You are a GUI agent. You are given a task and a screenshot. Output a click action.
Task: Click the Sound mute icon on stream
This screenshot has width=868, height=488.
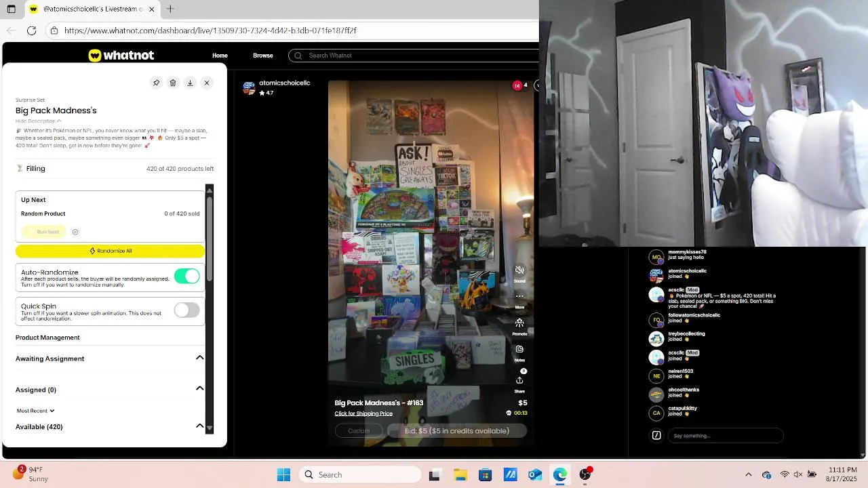(519, 270)
